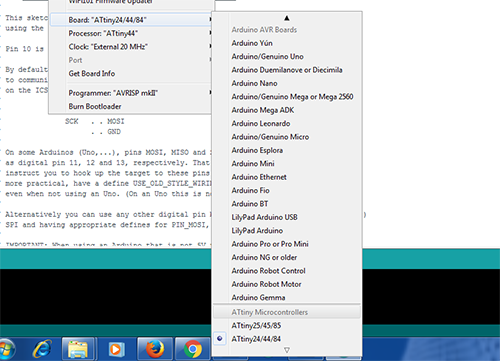Open the Windows Start button
The height and width of the screenshot is (361, 500).
(x=7, y=349)
